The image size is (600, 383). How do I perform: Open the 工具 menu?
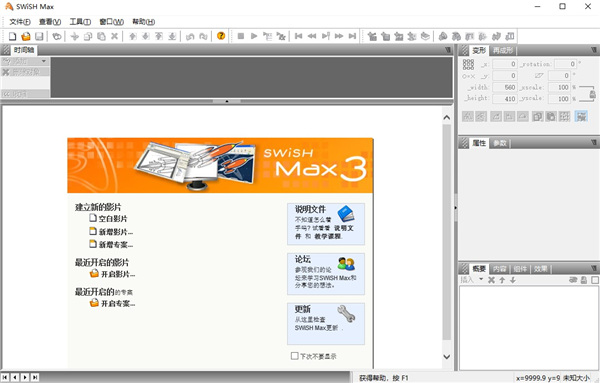click(80, 22)
